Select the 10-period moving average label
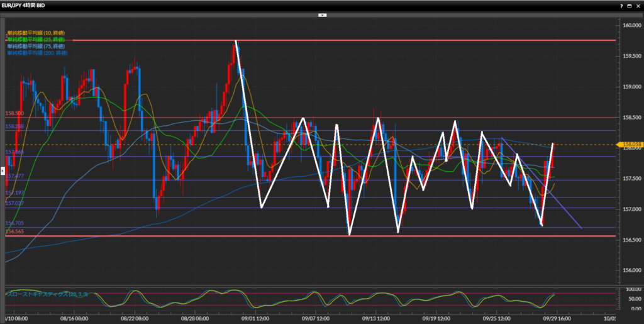The image size is (644, 324). point(35,33)
